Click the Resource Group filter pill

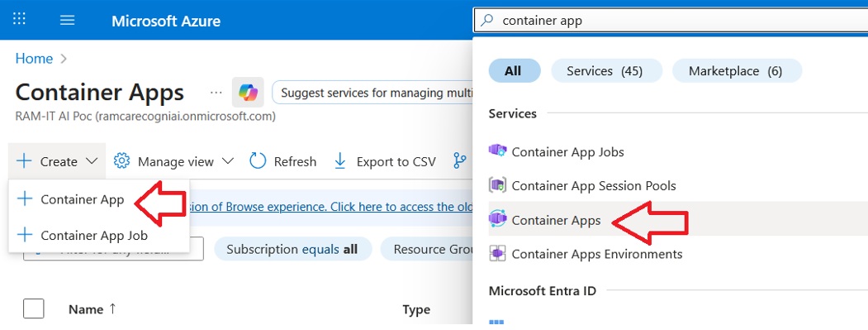(x=427, y=250)
